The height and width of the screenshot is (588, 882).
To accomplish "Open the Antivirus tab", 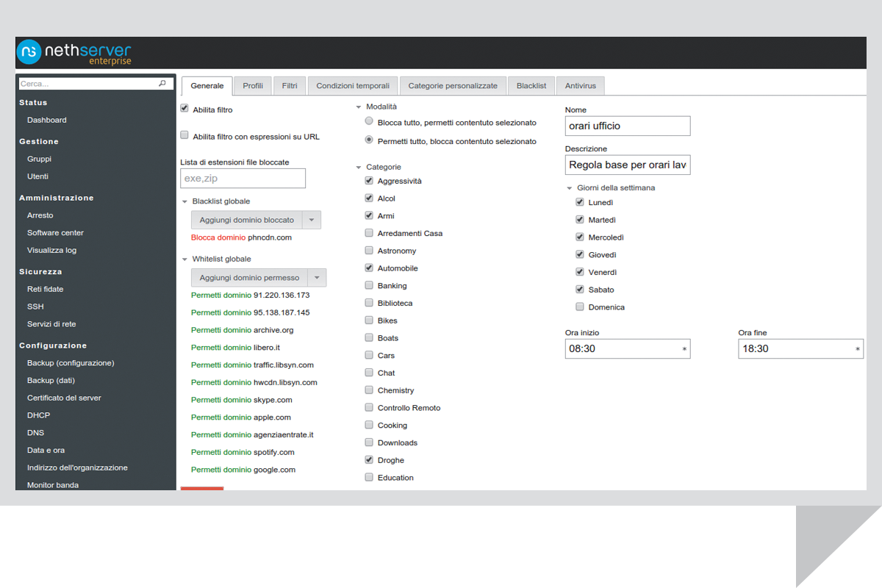I will (581, 86).
